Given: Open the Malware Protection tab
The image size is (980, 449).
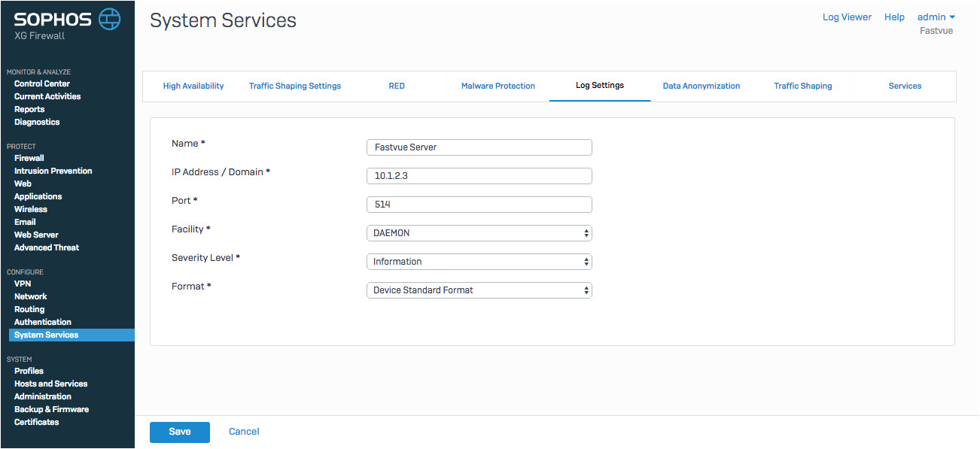Looking at the screenshot, I should click(498, 86).
